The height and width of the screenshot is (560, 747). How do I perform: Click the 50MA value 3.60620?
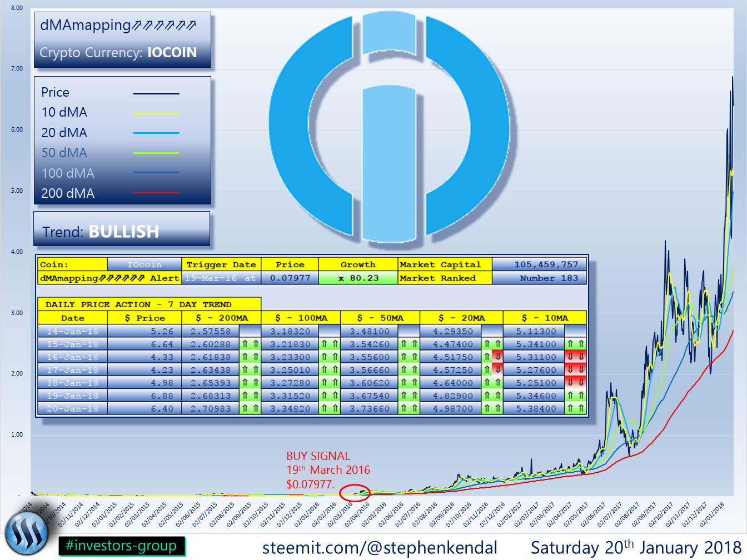pos(369,383)
